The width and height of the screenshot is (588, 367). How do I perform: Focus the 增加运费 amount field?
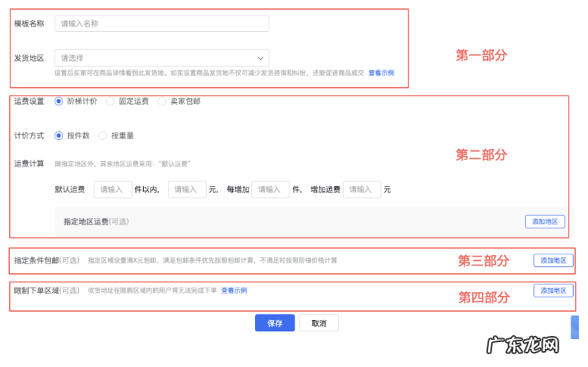[x=362, y=190]
